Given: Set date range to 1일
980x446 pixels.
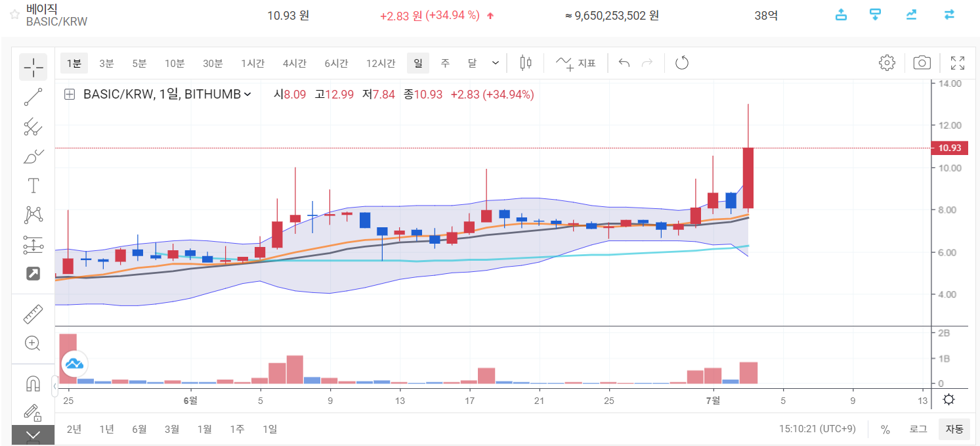Looking at the screenshot, I should pos(270,429).
